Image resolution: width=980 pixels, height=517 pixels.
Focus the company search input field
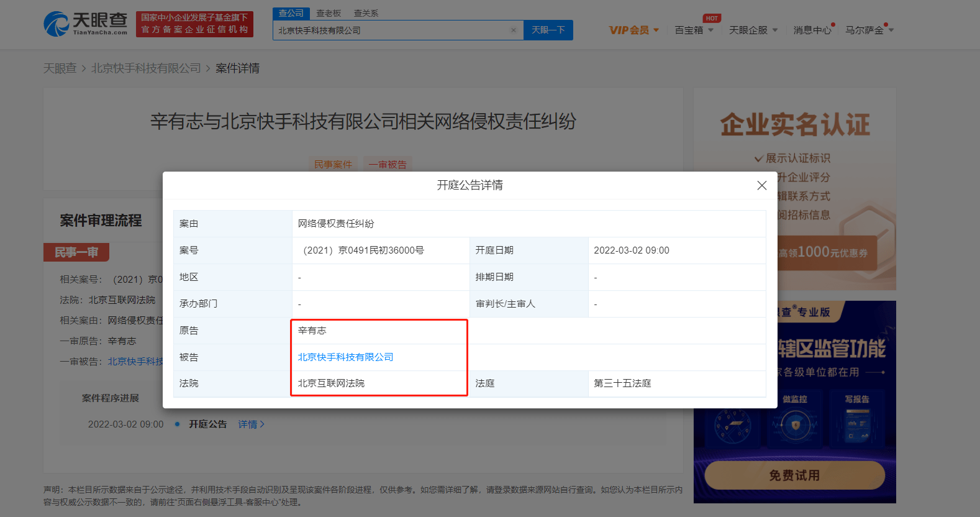[x=391, y=30]
